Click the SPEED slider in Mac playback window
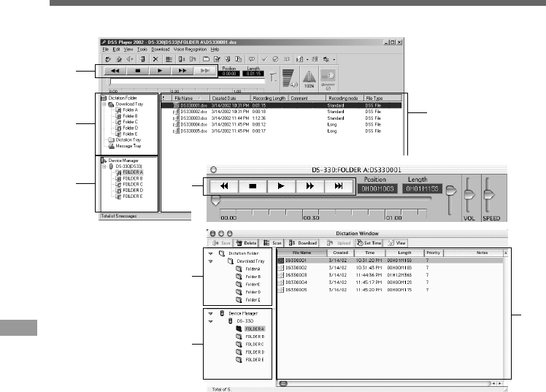 (x=488, y=194)
